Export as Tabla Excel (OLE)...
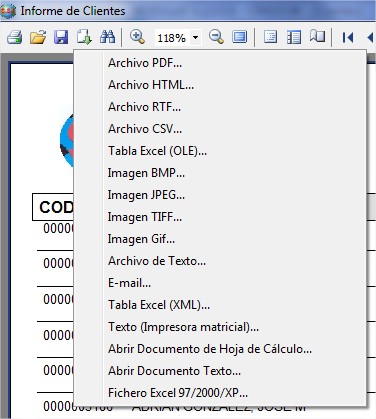 (220, 151)
